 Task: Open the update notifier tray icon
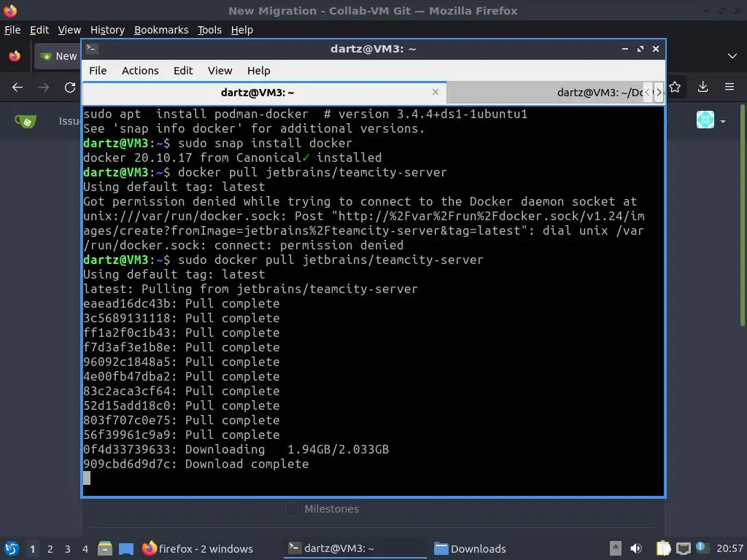coord(701,547)
